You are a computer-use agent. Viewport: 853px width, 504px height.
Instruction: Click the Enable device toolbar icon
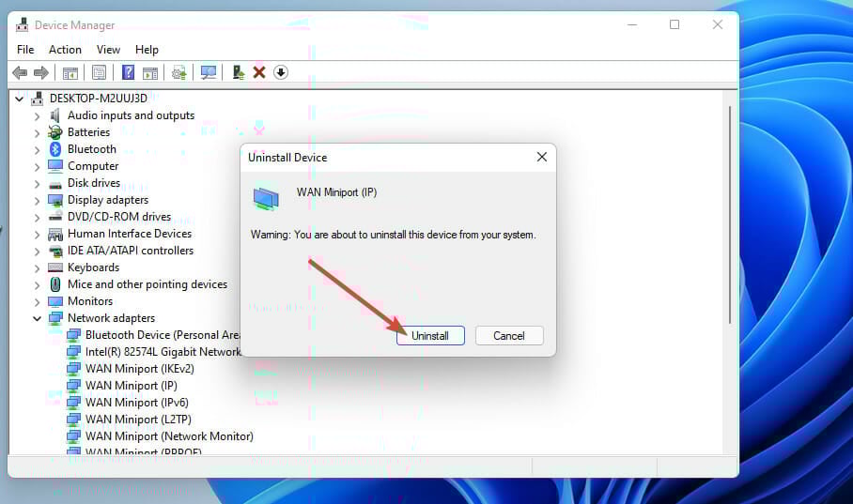tap(238, 72)
